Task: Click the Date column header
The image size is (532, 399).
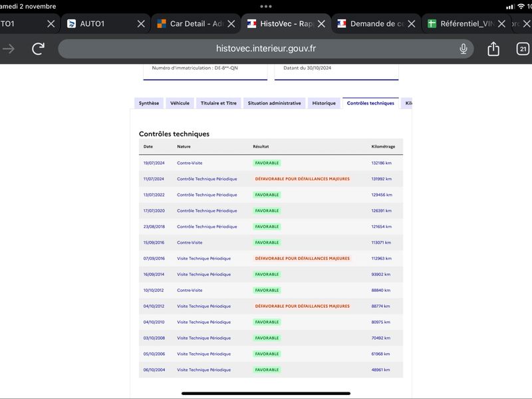Action: click(148, 146)
